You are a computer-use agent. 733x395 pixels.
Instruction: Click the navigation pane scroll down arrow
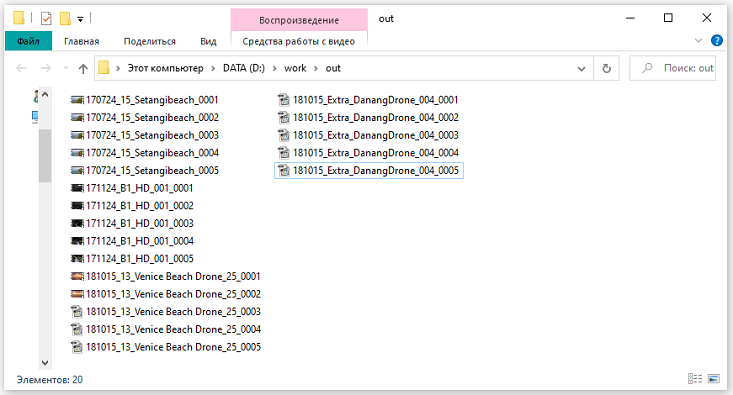pos(45,362)
